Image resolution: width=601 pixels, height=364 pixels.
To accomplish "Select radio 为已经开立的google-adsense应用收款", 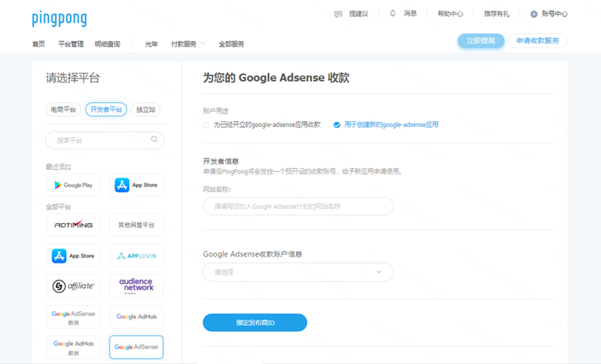I will coord(206,125).
